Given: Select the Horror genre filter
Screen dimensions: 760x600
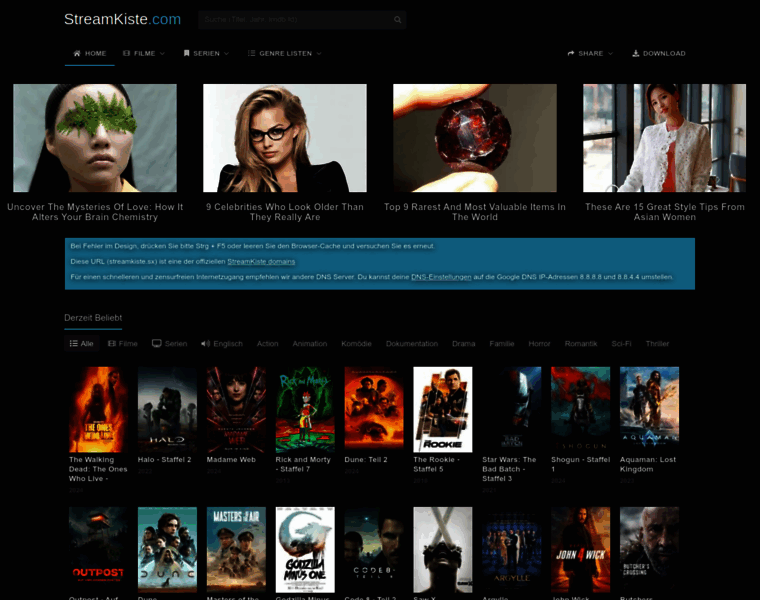Looking at the screenshot, I should click(x=539, y=344).
